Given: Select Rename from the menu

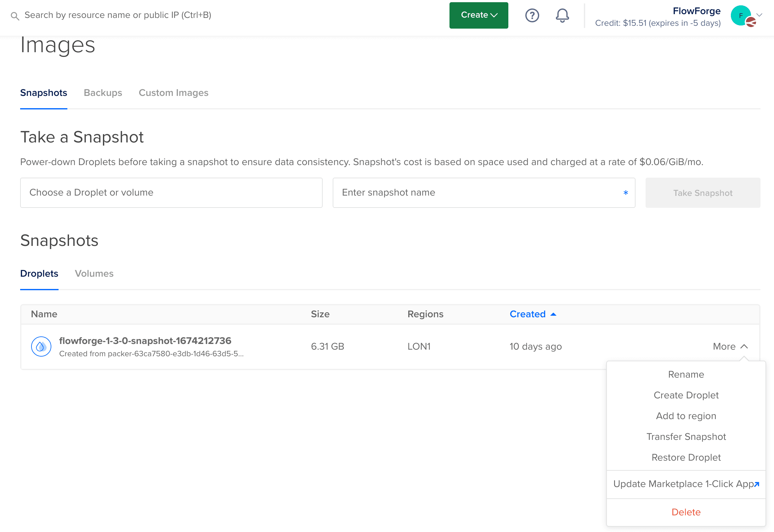Looking at the screenshot, I should (686, 374).
